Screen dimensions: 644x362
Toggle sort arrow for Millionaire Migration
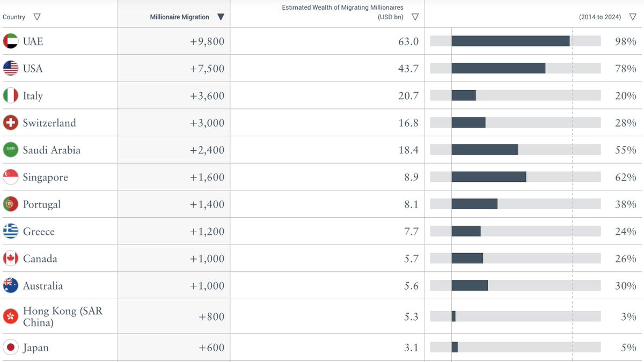click(x=221, y=17)
